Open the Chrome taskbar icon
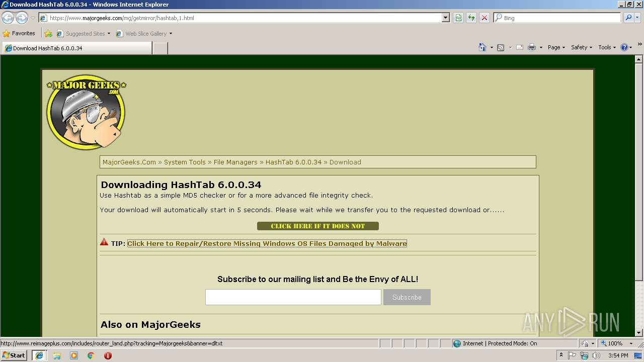The width and height of the screenshot is (644, 362). click(91, 355)
